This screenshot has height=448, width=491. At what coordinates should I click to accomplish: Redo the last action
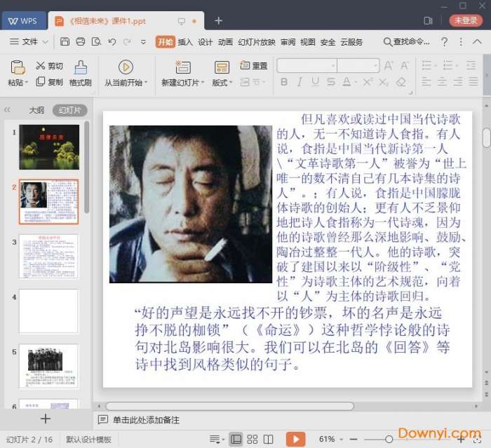[x=127, y=41]
